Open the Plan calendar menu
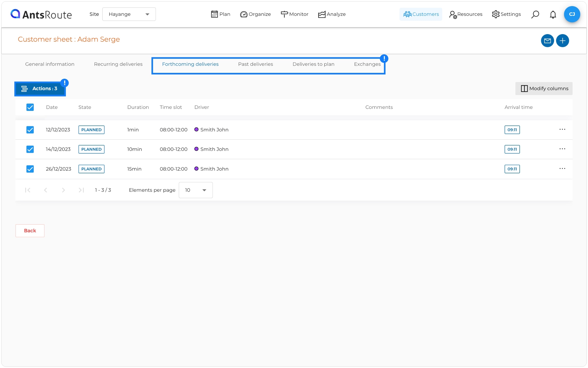This screenshot has height=368, width=588. [x=221, y=14]
